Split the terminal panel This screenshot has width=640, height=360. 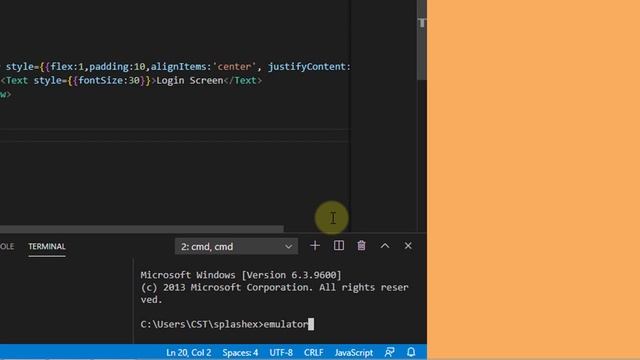click(339, 246)
